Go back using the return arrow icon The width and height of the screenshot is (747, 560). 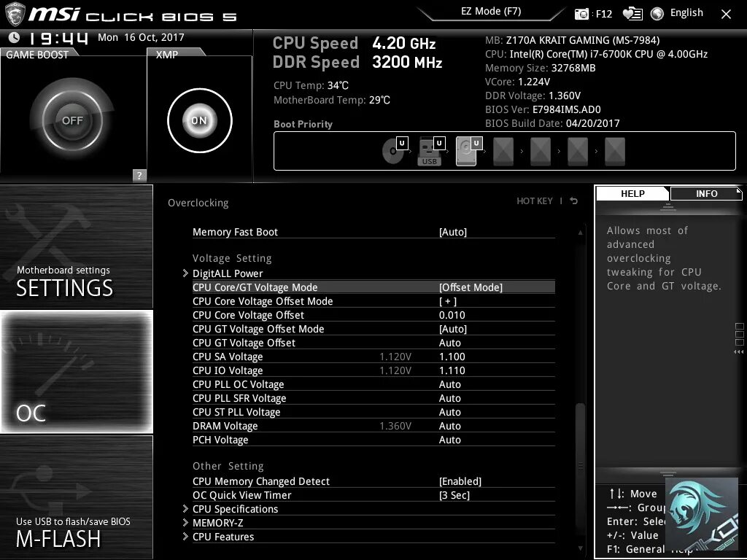tap(574, 201)
